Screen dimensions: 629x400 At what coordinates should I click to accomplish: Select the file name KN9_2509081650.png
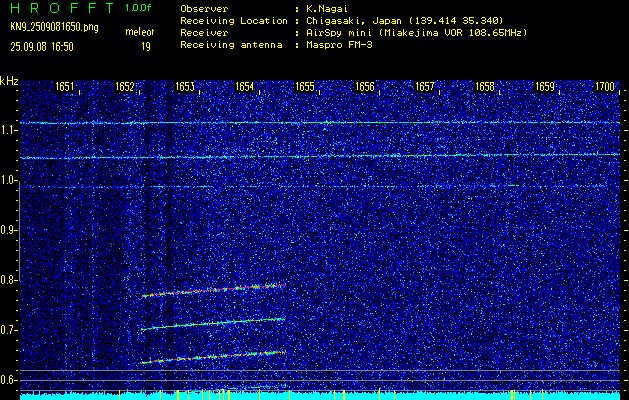click(54, 27)
